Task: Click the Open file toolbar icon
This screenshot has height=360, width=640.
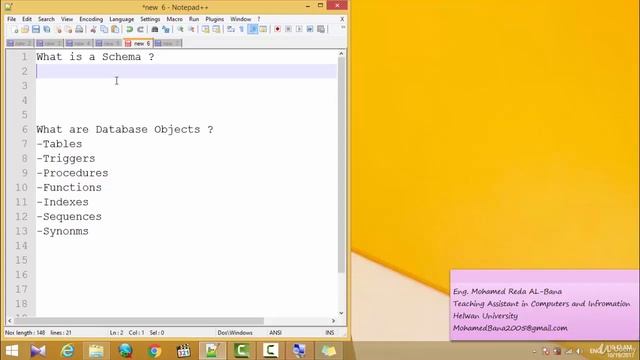Action: coord(25,29)
